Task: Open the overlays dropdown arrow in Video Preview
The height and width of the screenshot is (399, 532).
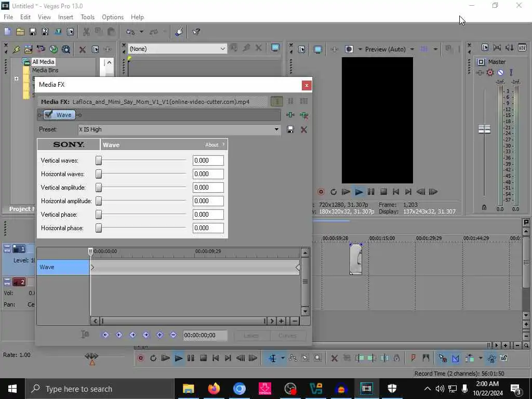Action: point(435,49)
